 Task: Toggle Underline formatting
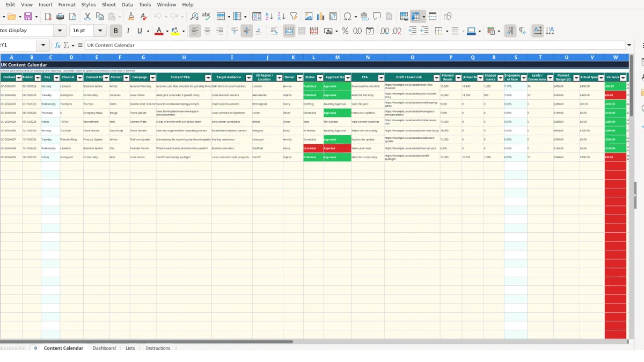(x=140, y=31)
